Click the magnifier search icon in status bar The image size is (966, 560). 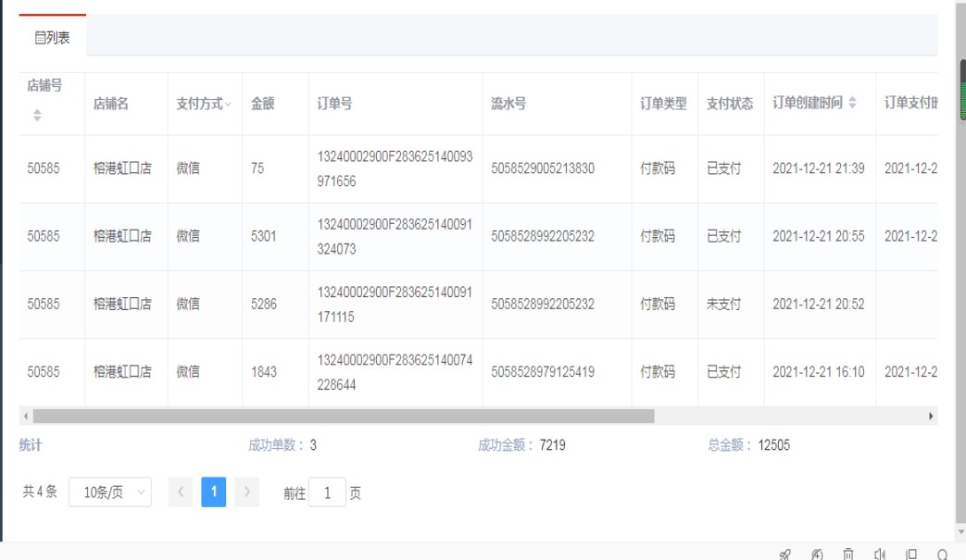[x=943, y=554]
